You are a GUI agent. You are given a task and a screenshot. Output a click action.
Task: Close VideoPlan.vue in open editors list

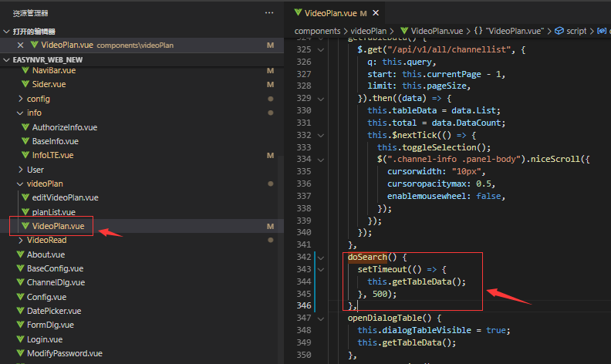[20, 45]
